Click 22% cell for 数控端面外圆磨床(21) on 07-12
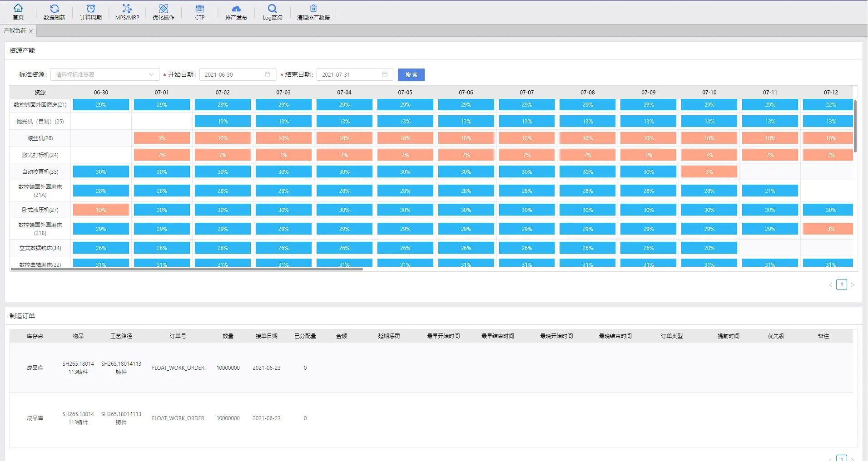This screenshot has width=868, height=461. click(x=828, y=105)
